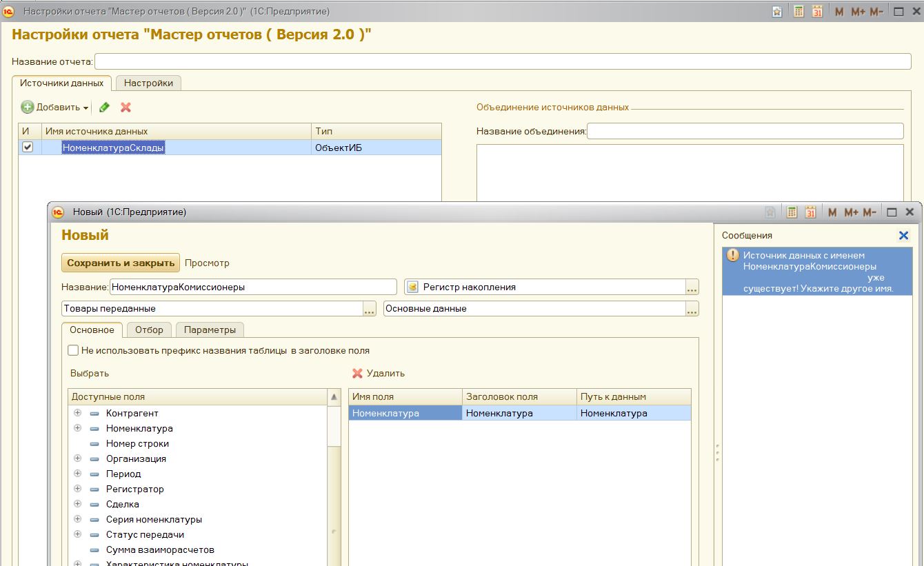Open calculator from main report settings title bar
924x566 pixels.
click(799, 11)
